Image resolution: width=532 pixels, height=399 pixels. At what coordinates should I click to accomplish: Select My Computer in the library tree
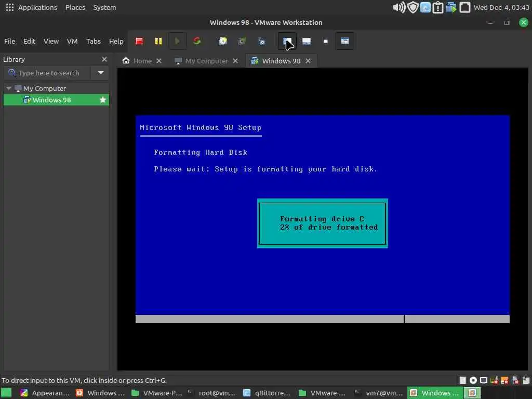pos(45,88)
